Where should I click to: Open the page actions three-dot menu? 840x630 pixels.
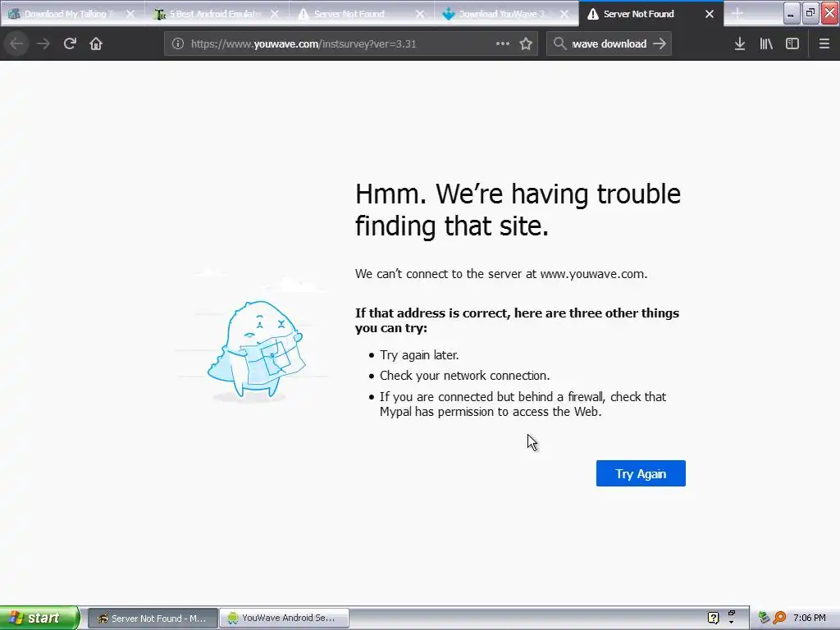tap(503, 44)
